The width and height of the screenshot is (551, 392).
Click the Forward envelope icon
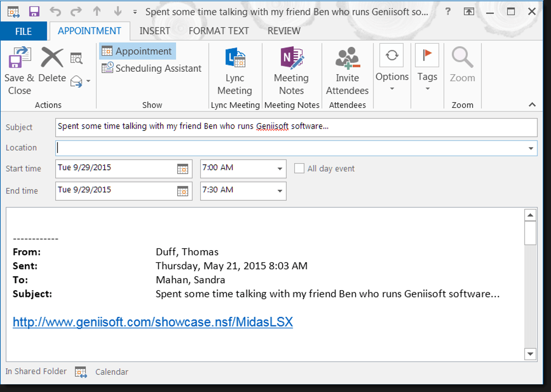click(x=76, y=81)
